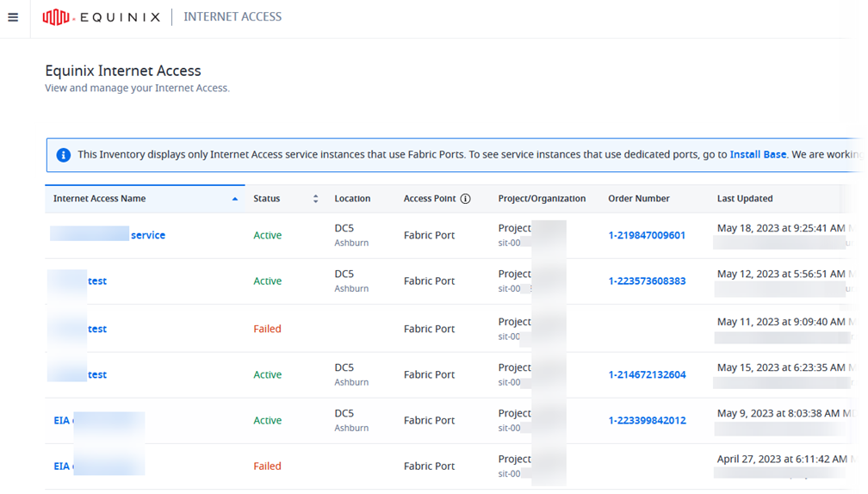Click the Location column header
This screenshot has width=868, height=494.
point(352,199)
